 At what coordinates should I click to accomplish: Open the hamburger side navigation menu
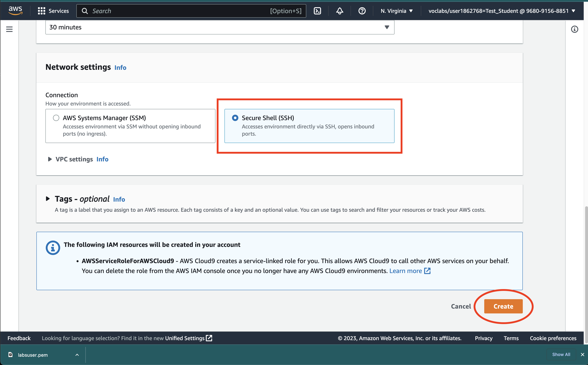coord(9,29)
